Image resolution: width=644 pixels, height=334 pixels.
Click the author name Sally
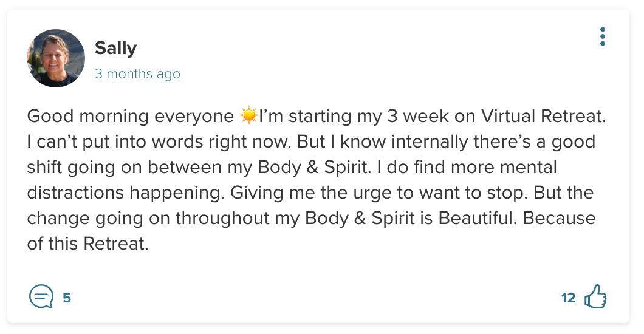coord(115,48)
